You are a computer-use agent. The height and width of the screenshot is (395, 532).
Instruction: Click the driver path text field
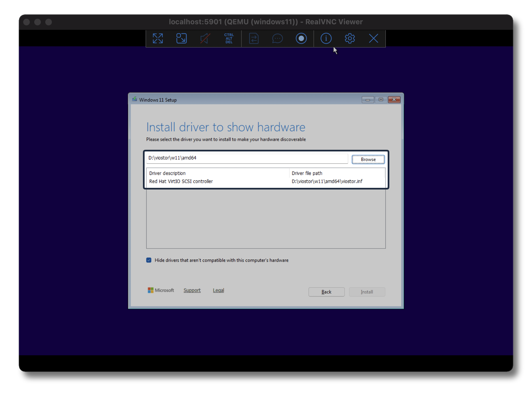247,158
